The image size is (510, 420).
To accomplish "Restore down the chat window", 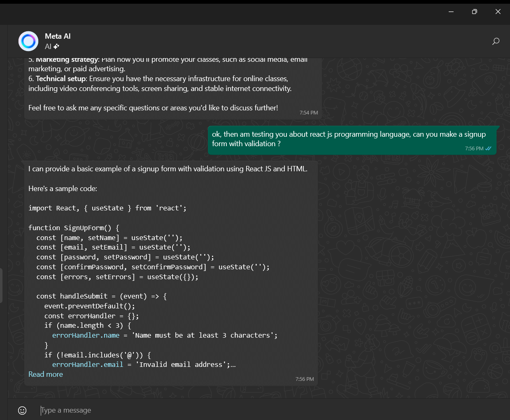I will coord(474,12).
